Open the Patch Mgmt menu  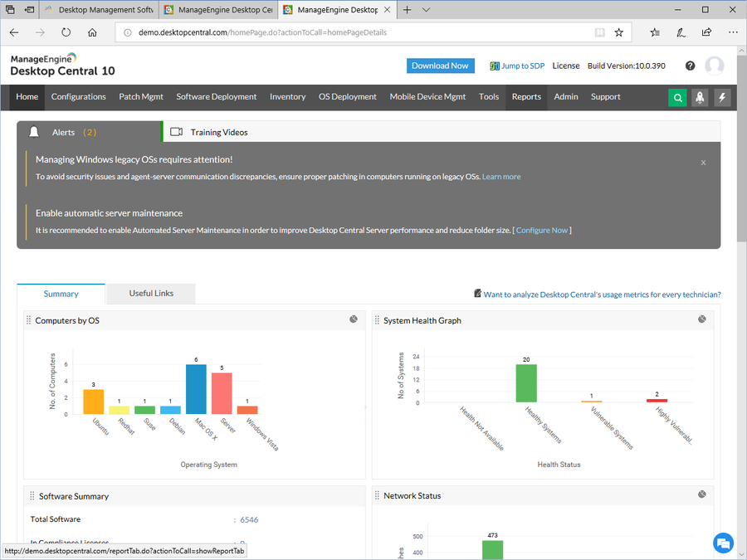pos(140,97)
